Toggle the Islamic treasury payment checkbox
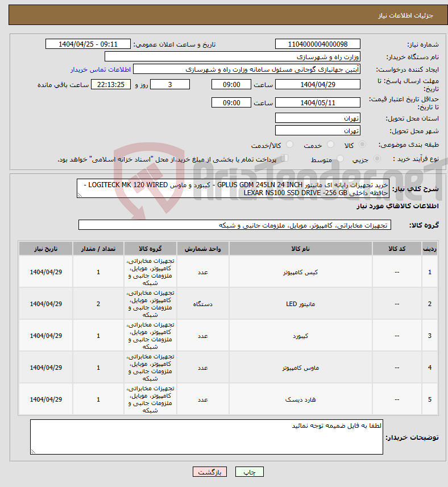The image size is (448, 487). coord(284,158)
